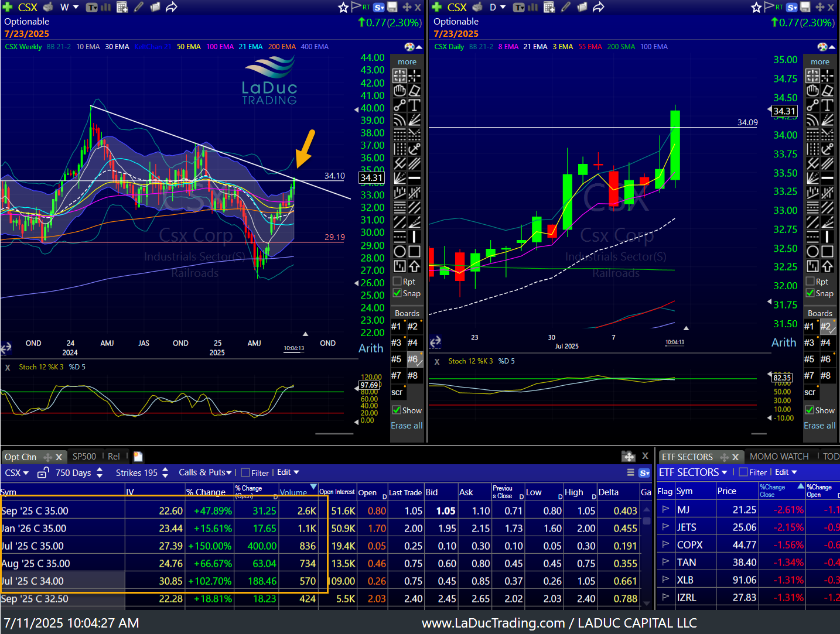Enable the Filter checkbox in the ETF SECTORS panel
This screenshot has width=840, height=634.
[743, 472]
